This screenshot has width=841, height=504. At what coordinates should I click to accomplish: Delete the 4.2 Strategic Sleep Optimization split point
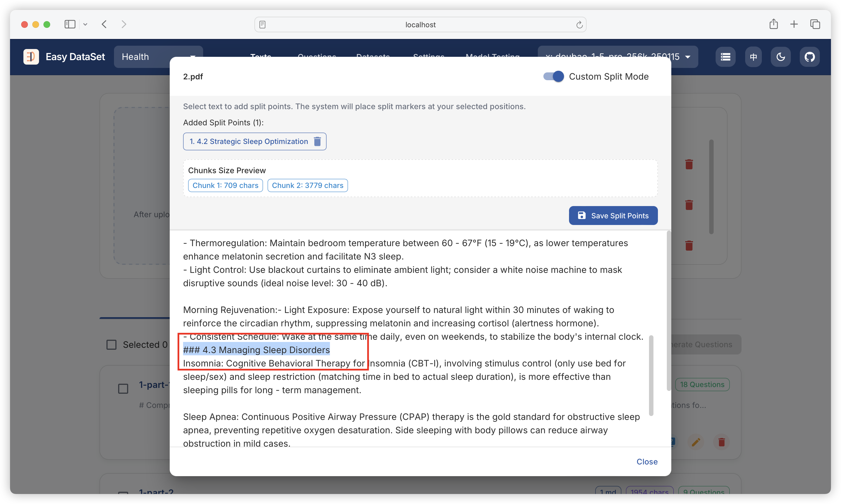pos(317,141)
